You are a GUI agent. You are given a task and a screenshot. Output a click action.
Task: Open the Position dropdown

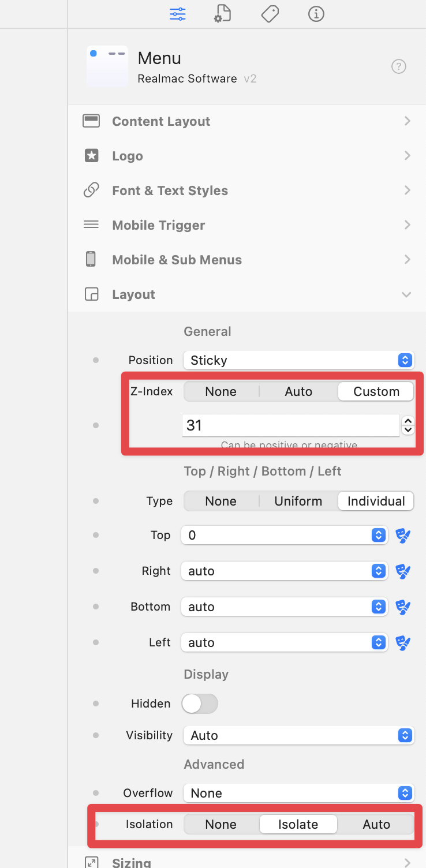point(298,360)
